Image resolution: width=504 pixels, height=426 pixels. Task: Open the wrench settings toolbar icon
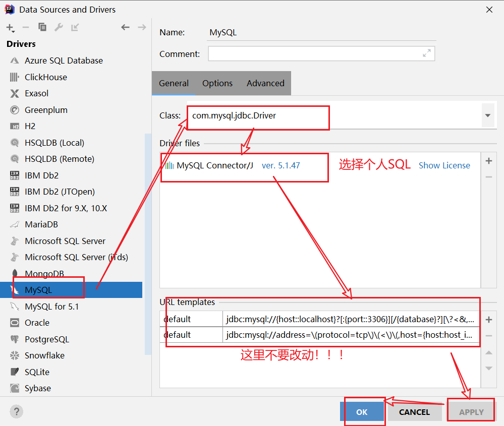(59, 27)
